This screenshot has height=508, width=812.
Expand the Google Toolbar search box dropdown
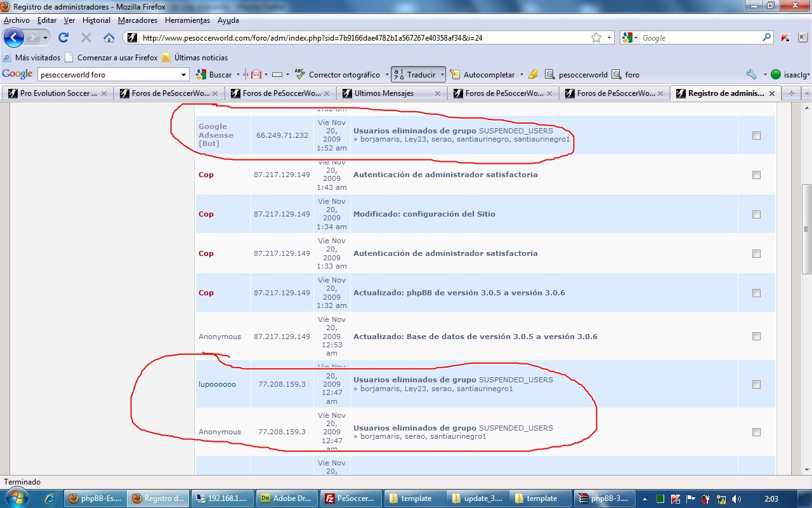pyautogui.click(x=184, y=75)
